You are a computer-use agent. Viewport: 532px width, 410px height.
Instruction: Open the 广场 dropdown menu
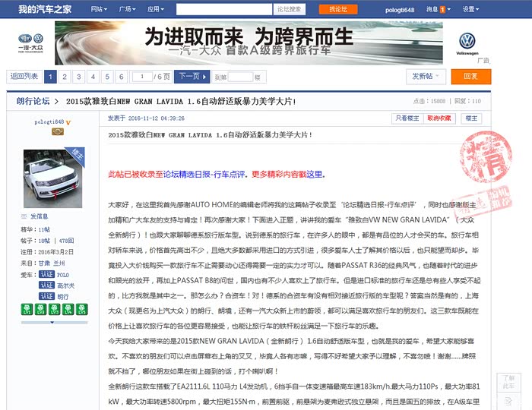pyautogui.click(x=127, y=9)
